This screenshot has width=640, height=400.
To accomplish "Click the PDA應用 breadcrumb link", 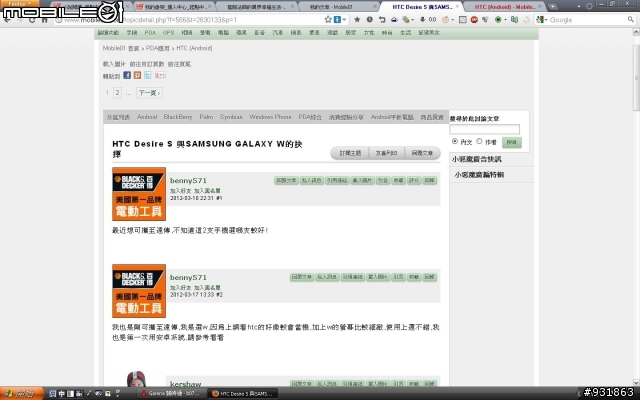I will [158, 48].
